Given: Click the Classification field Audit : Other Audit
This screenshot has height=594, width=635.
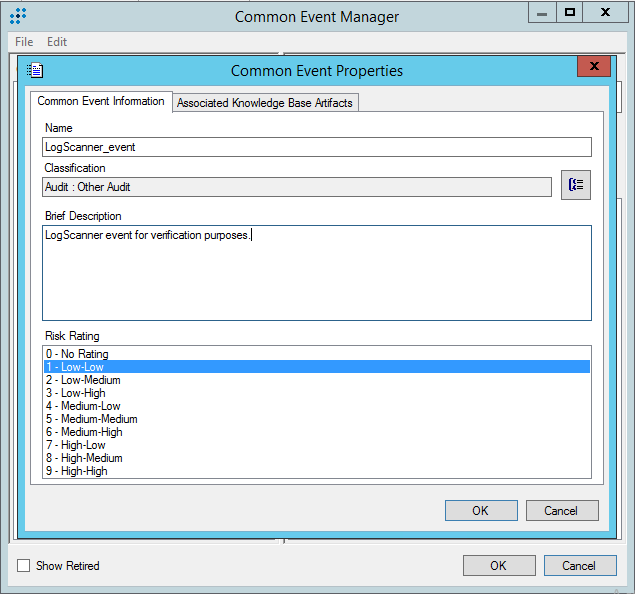Looking at the screenshot, I should tap(296, 187).
